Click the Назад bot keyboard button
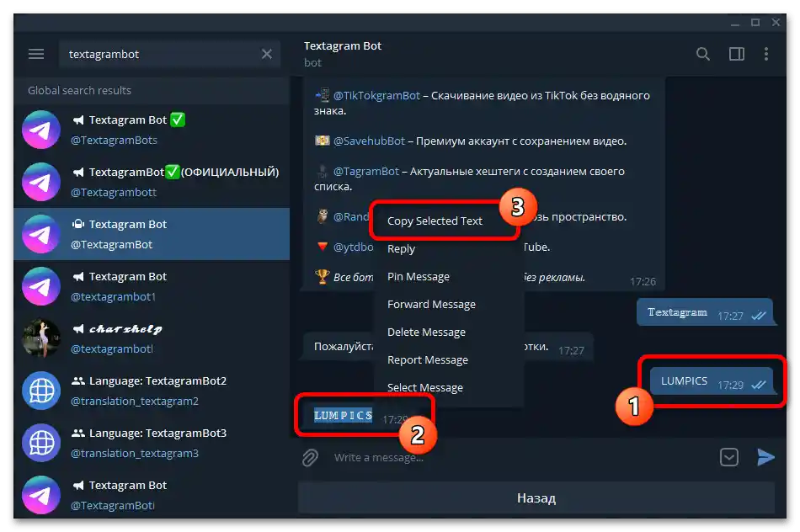The image size is (800, 532). (536, 497)
